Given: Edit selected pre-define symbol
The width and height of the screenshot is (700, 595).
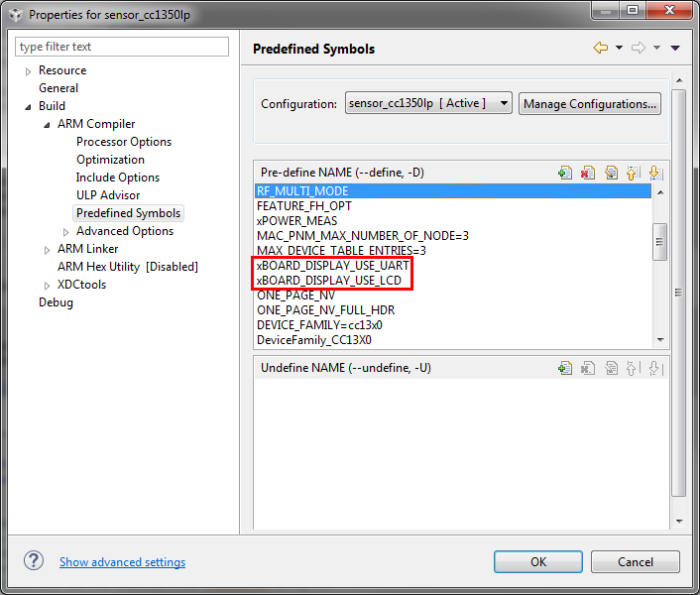Looking at the screenshot, I should (x=611, y=173).
